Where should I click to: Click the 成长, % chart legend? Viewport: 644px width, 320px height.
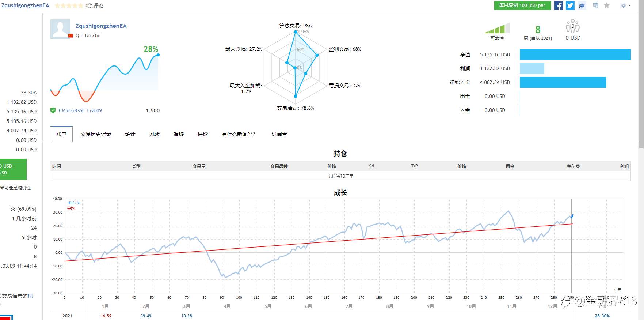click(x=74, y=203)
